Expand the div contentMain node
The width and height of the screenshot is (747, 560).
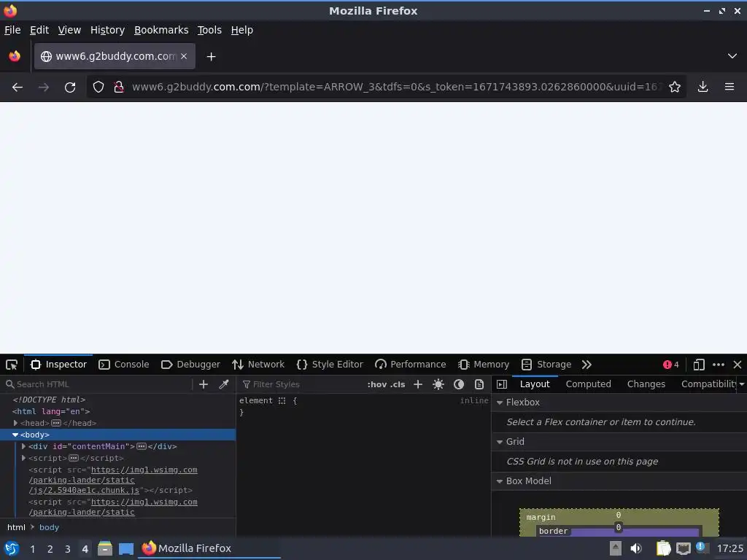23,447
